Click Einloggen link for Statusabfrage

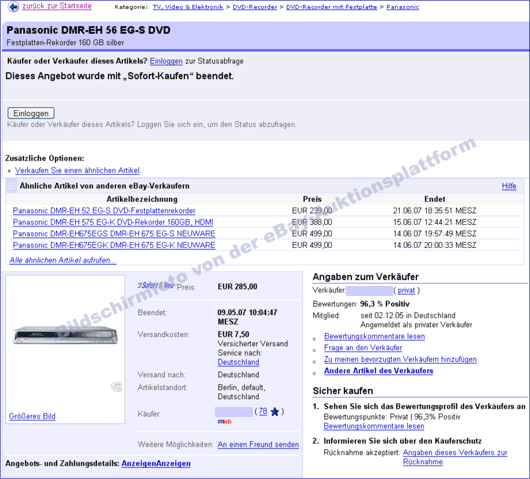(166, 61)
